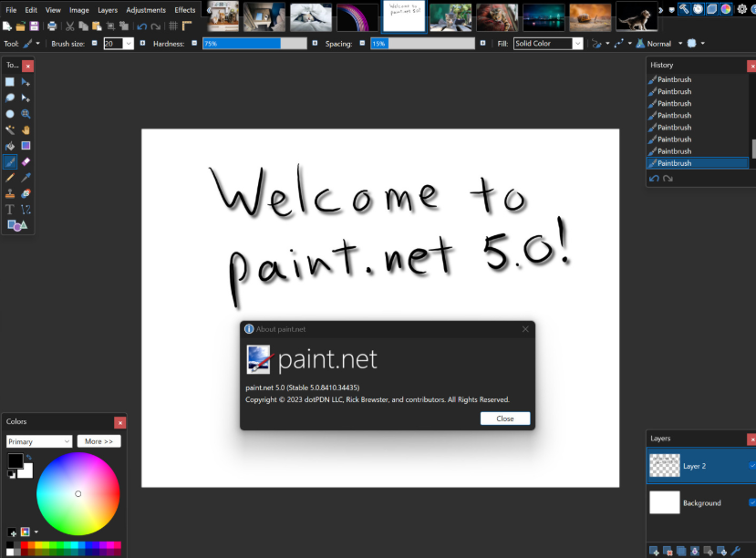Open the Edit menu
Viewport: 756px width, 558px height.
(31, 10)
